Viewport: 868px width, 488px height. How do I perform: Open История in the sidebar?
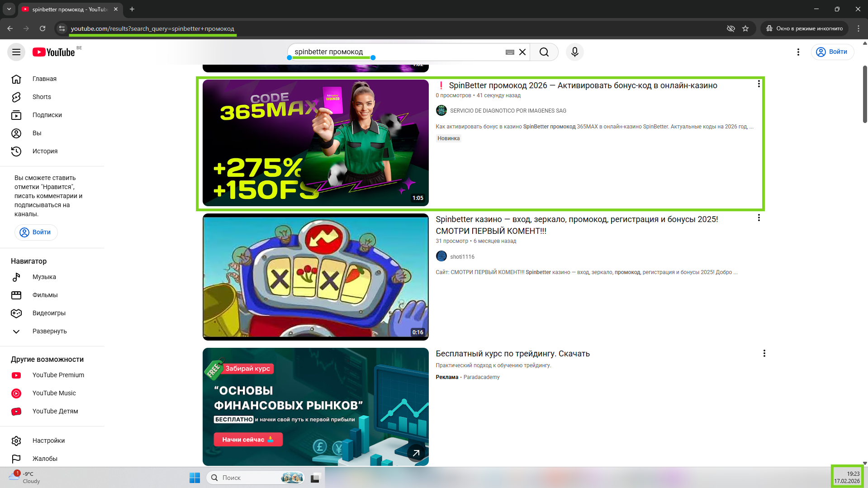pos(52,151)
